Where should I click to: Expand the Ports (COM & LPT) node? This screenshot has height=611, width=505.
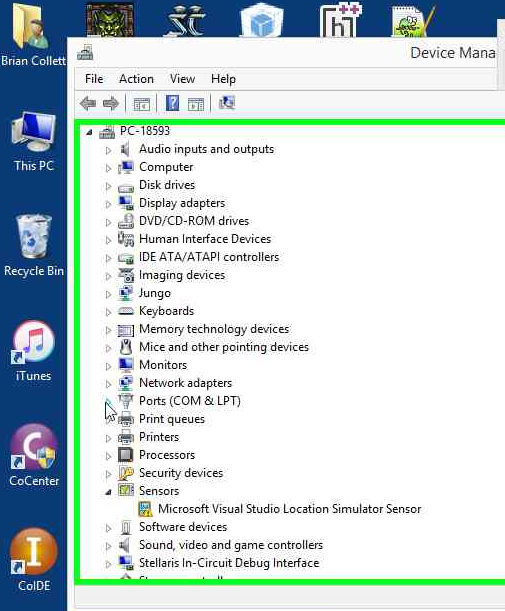tap(108, 401)
